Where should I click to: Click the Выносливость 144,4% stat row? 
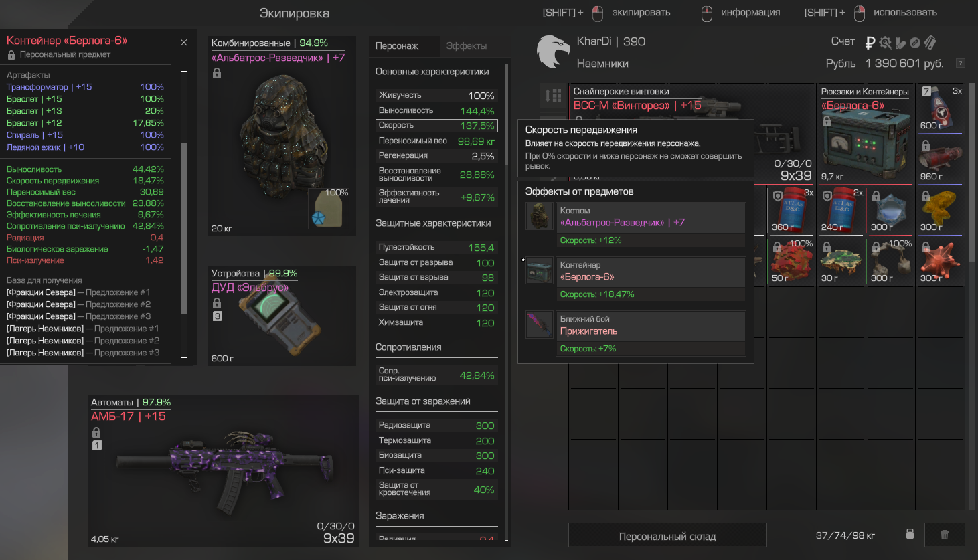click(x=436, y=110)
